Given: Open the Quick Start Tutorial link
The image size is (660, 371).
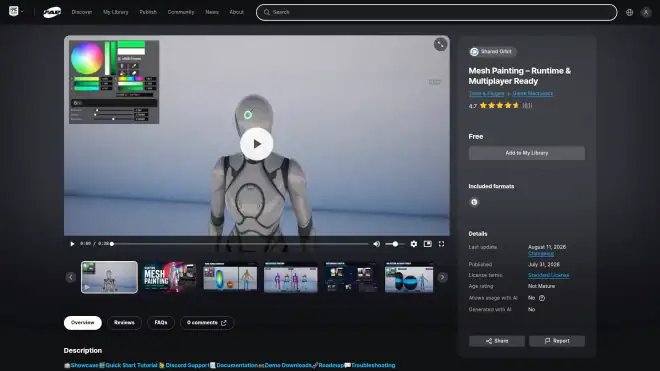Looking at the screenshot, I should coord(131,365).
